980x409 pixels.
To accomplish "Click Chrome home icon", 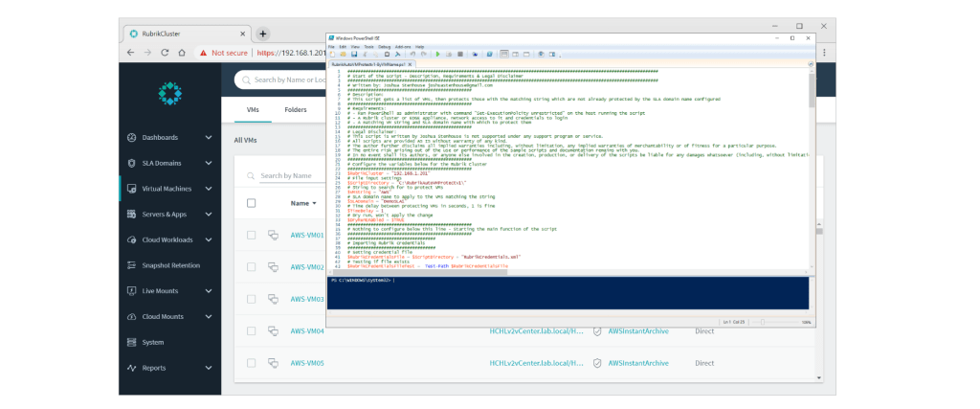I will [x=182, y=53].
